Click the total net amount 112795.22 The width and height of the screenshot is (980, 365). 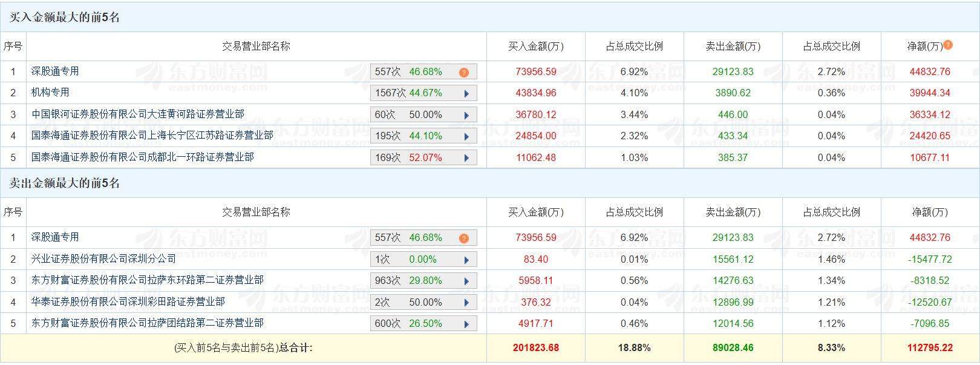[930, 347]
